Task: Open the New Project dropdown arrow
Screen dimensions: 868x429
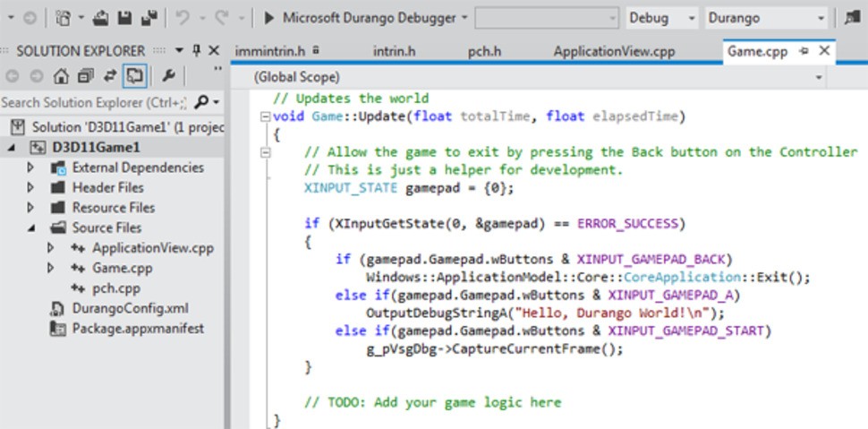Action: [81, 18]
